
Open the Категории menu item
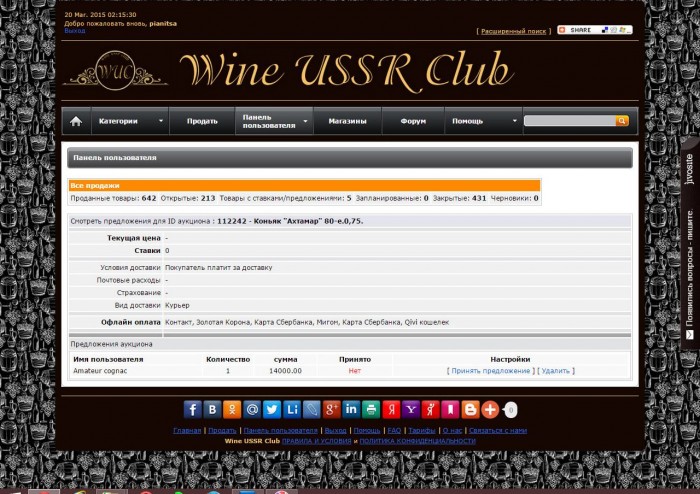tap(118, 121)
